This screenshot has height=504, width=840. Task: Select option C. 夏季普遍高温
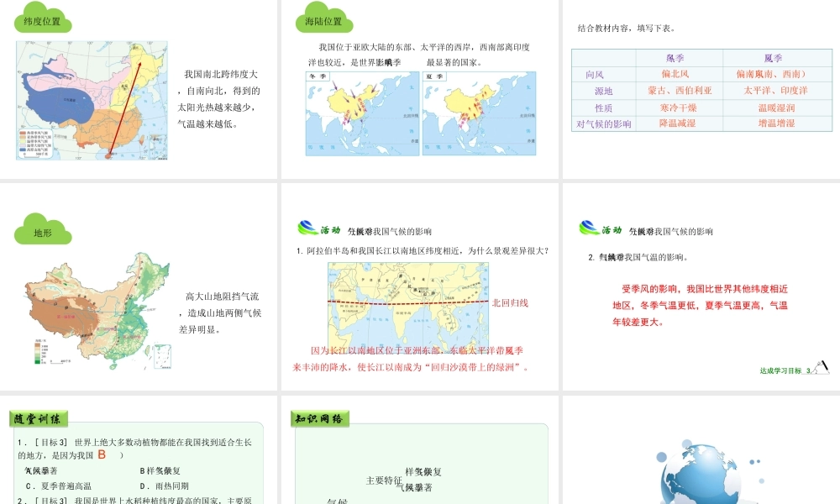coord(59,486)
